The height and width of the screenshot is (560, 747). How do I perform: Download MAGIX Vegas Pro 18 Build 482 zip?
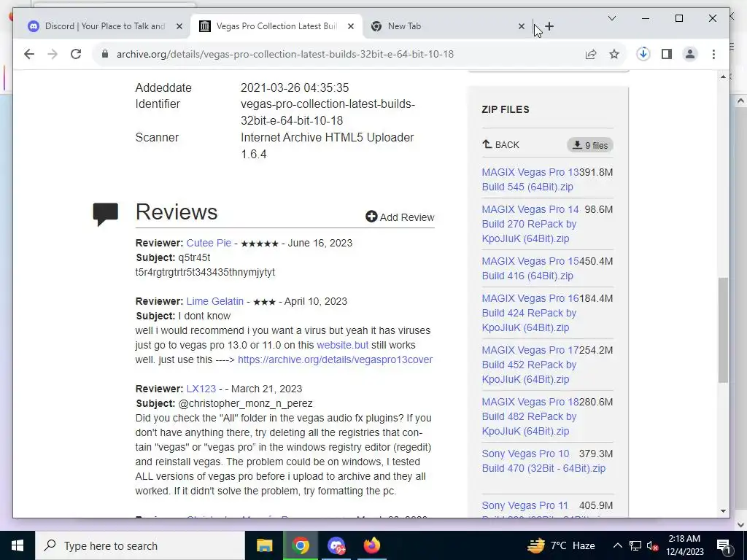(530, 416)
